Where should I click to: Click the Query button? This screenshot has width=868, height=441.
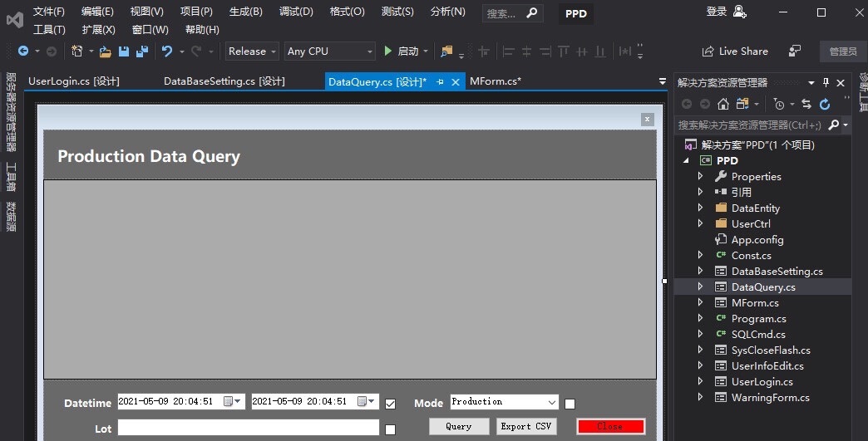(459, 426)
